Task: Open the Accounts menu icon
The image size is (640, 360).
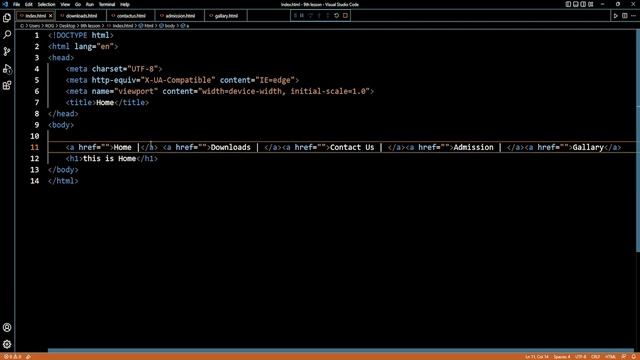Action: [7, 327]
